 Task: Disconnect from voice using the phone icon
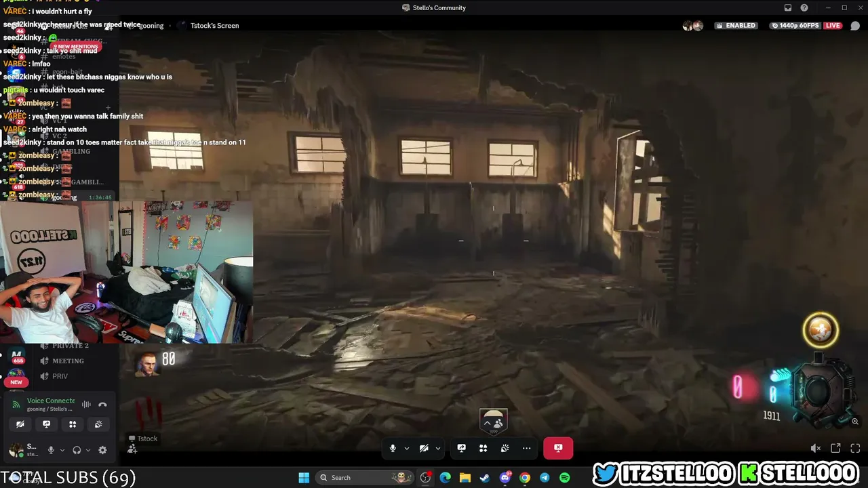tap(102, 405)
